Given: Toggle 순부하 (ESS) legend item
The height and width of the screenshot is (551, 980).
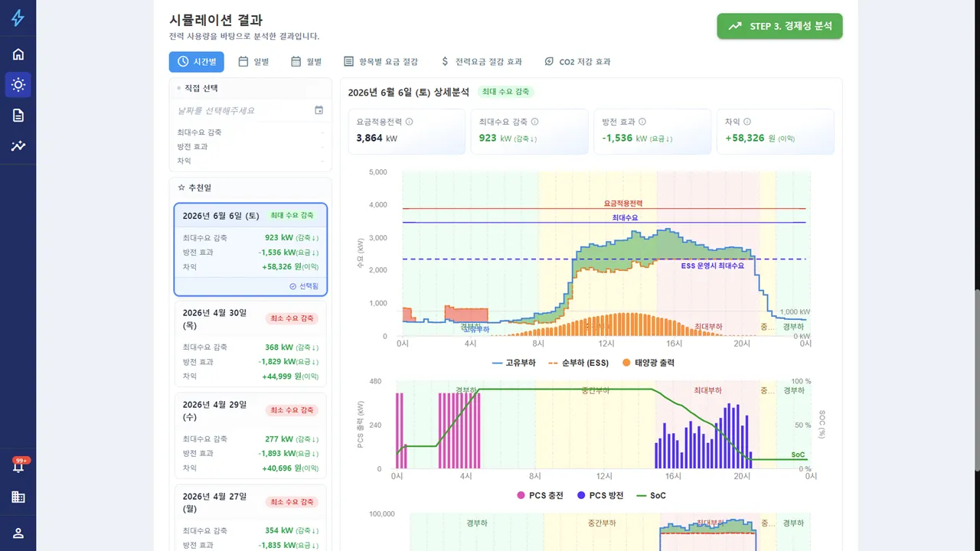Looking at the screenshot, I should click(x=578, y=363).
